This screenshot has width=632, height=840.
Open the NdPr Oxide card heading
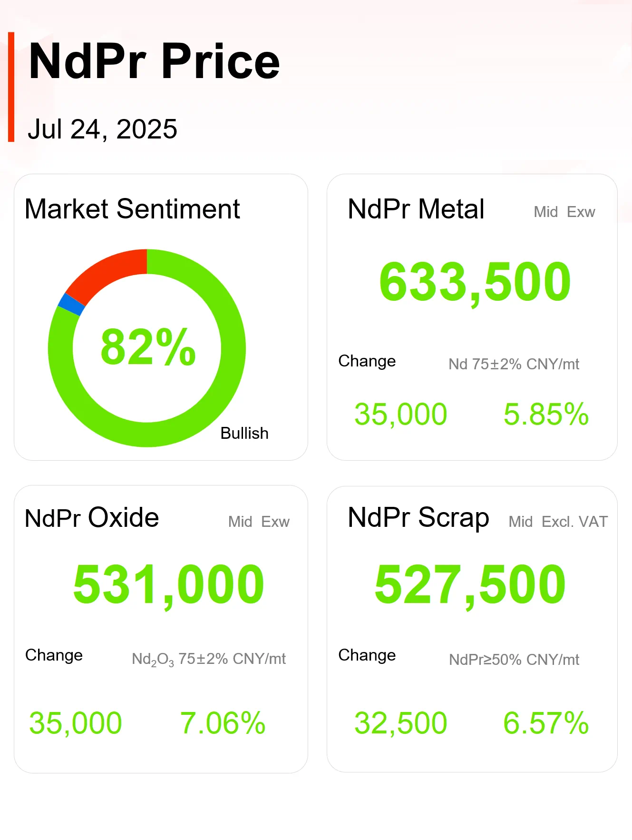coord(92,518)
